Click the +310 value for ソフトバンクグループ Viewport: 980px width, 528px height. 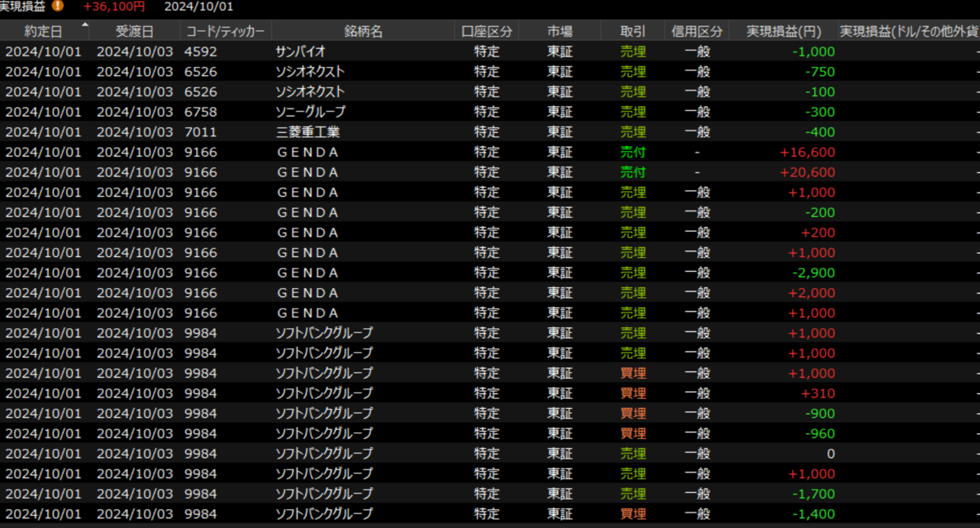pyautogui.click(x=818, y=393)
